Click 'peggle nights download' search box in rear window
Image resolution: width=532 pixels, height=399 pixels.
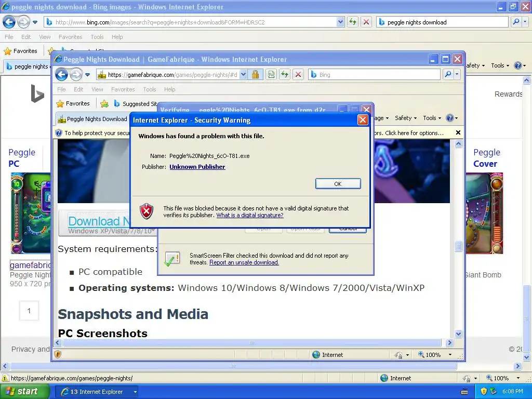coord(443,22)
